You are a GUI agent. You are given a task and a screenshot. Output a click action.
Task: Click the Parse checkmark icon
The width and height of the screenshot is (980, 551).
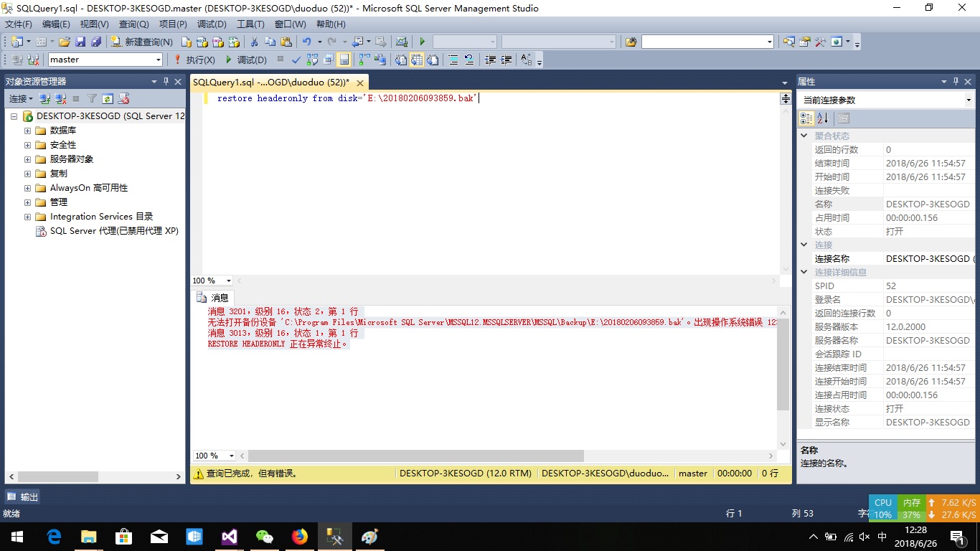(x=296, y=60)
